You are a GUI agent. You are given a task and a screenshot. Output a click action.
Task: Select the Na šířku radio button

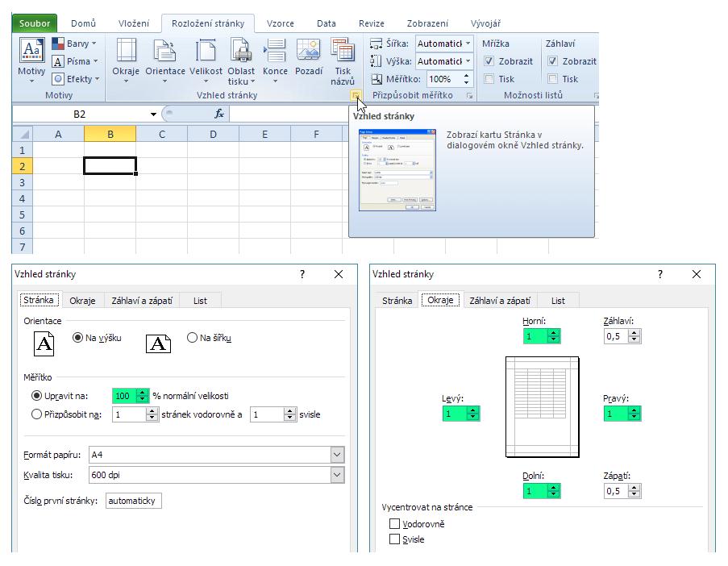point(192,338)
